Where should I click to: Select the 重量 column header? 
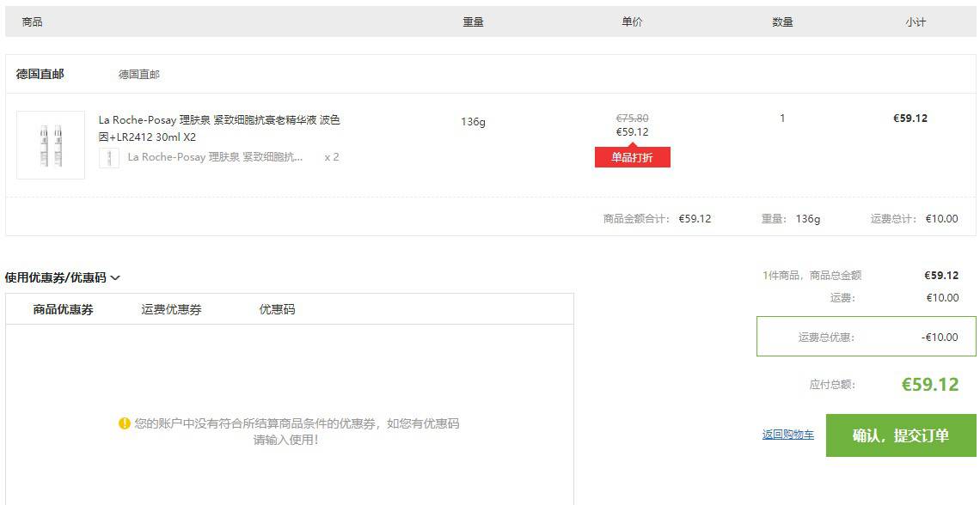[473, 21]
